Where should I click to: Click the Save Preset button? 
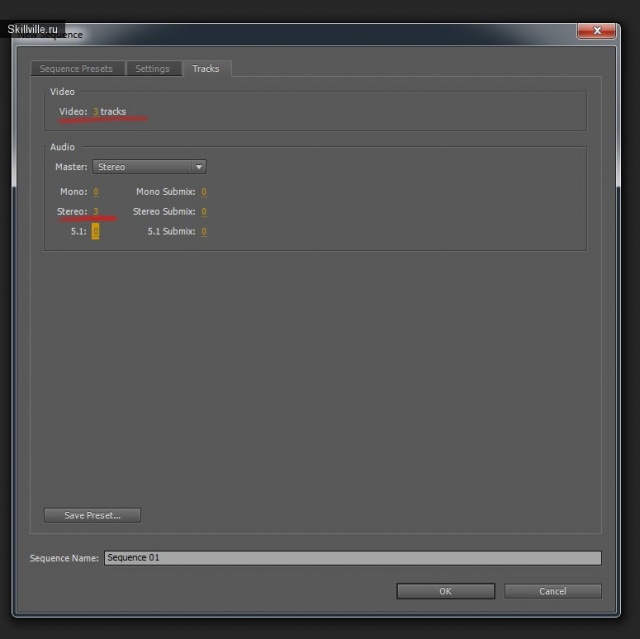[93, 515]
